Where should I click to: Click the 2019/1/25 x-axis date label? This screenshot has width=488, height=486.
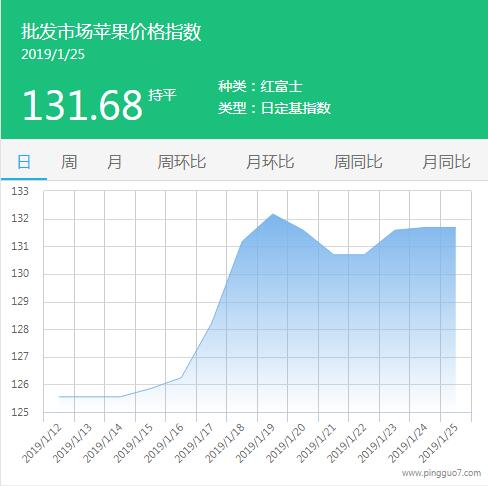pos(439,443)
